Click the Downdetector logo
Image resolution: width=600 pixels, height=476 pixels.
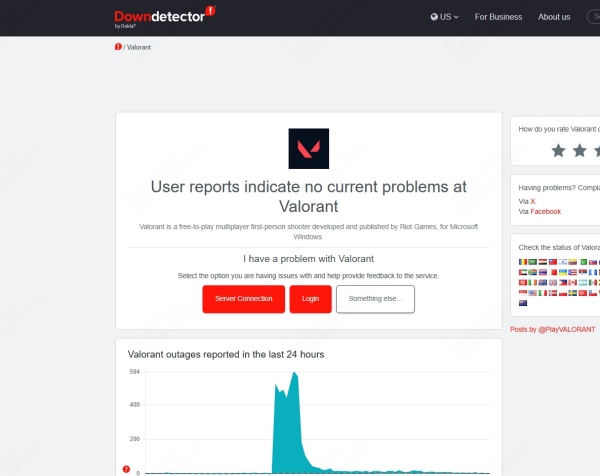pos(165,16)
